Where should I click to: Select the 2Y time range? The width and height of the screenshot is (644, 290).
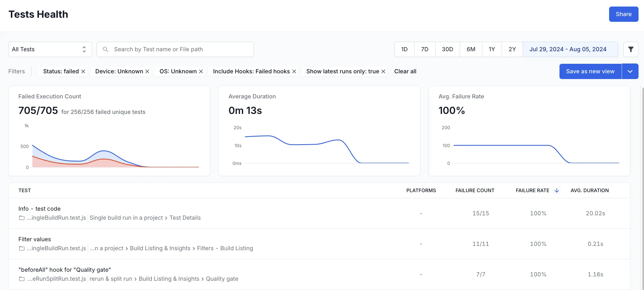(512, 49)
